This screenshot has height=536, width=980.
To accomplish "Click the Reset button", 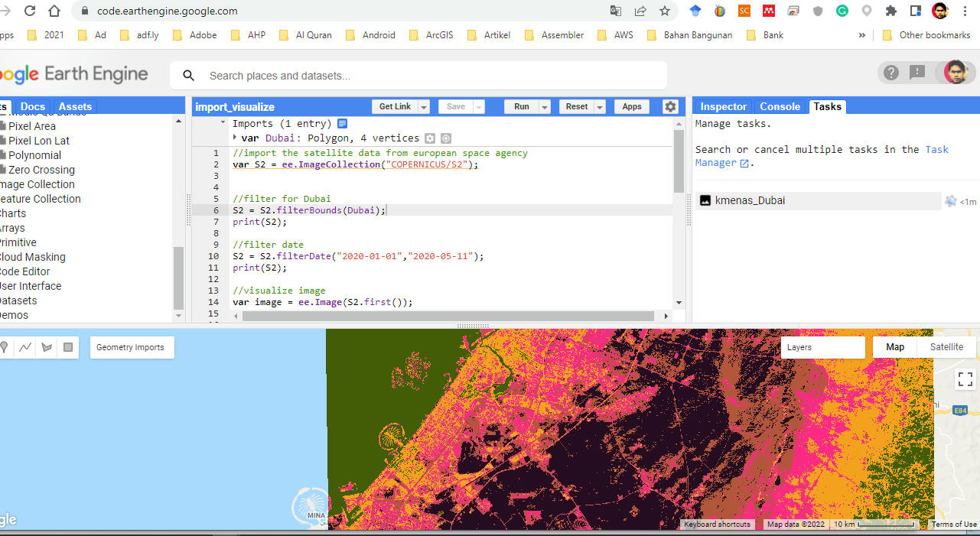I will [577, 107].
